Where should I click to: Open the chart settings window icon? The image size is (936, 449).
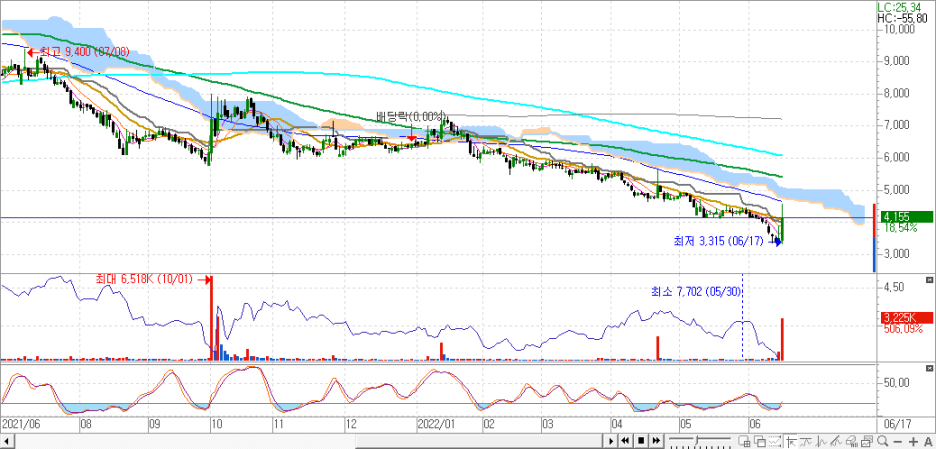867,441
